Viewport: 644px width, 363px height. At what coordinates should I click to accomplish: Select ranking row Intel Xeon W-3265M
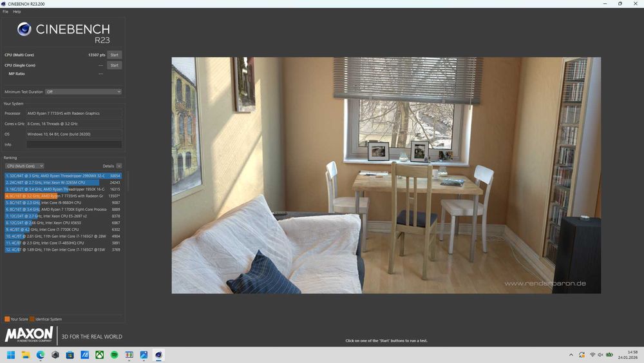pyautogui.click(x=63, y=182)
